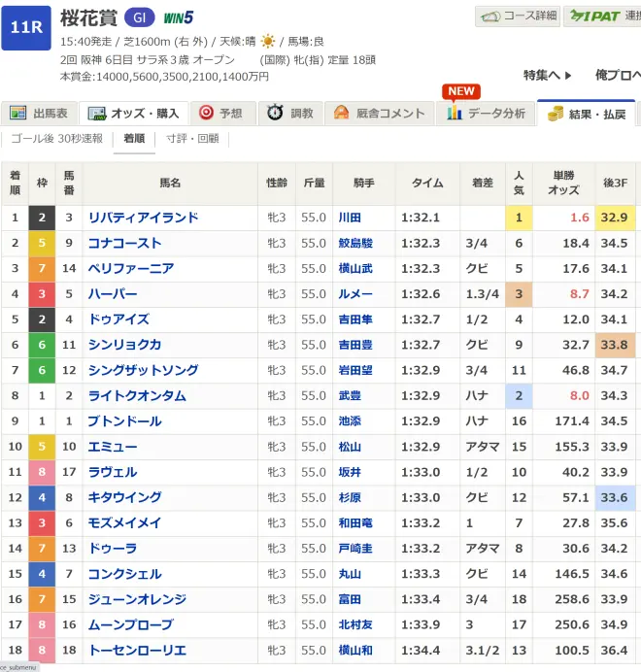The width and height of the screenshot is (641, 672).
Task: Click the データ分析 bar chart icon
Action: pos(454,114)
